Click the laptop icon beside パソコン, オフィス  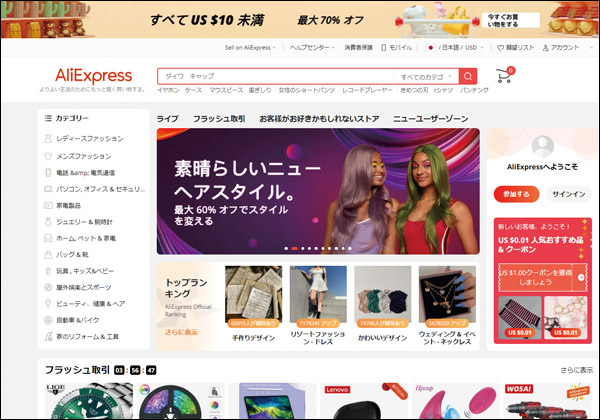[x=48, y=189]
